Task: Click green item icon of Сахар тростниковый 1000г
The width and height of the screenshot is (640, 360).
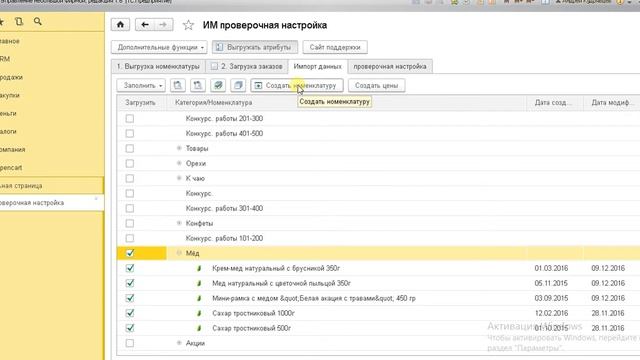Action: [199, 313]
